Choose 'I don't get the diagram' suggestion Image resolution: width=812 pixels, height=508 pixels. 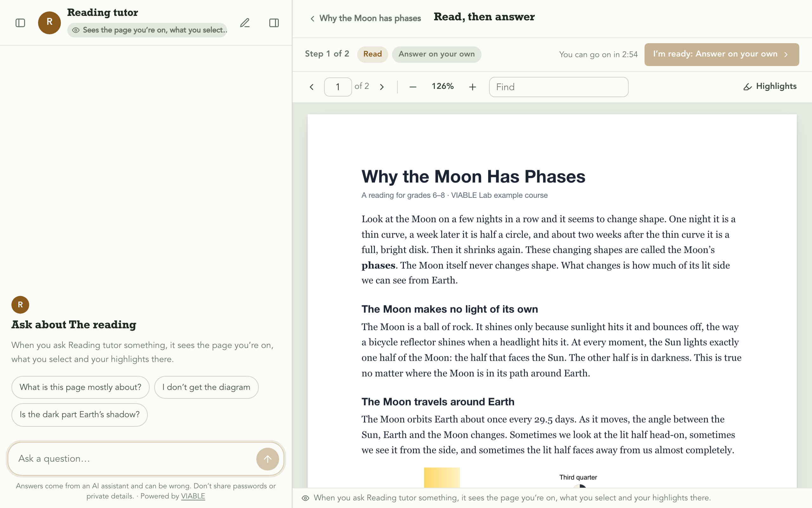[x=206, y=387]
